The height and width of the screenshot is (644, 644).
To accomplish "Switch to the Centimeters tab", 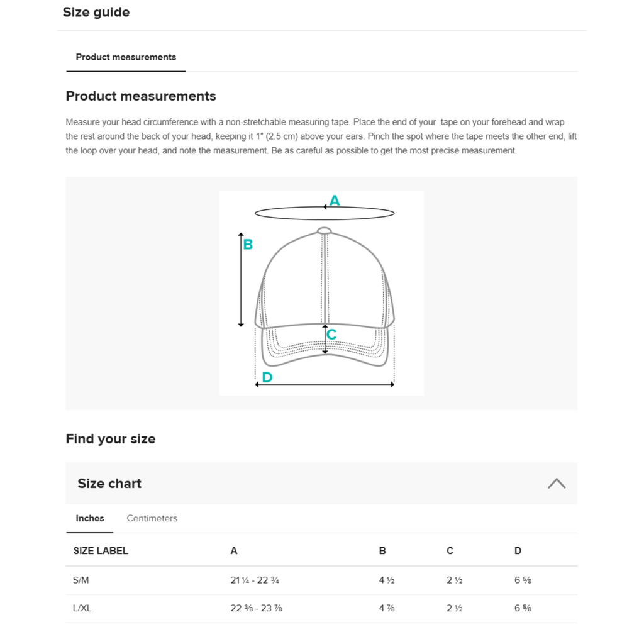I will pos(152,518).
